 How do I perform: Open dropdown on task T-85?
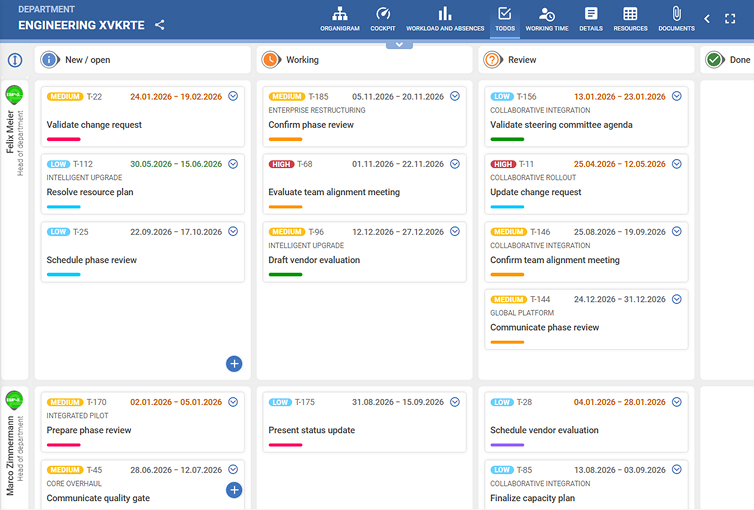tap(677, 469)
